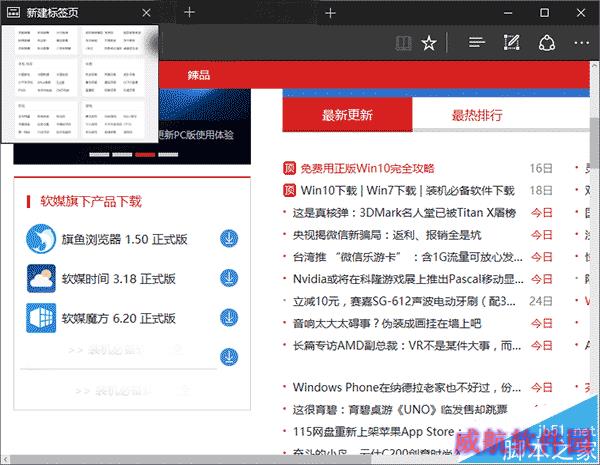Click the vertical scrollbar thumb
The image size is (600, 465).
pos(594,142)
